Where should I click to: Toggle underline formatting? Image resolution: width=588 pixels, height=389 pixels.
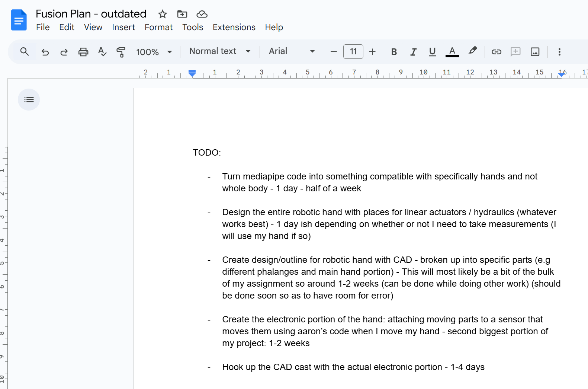coord(432,52)
